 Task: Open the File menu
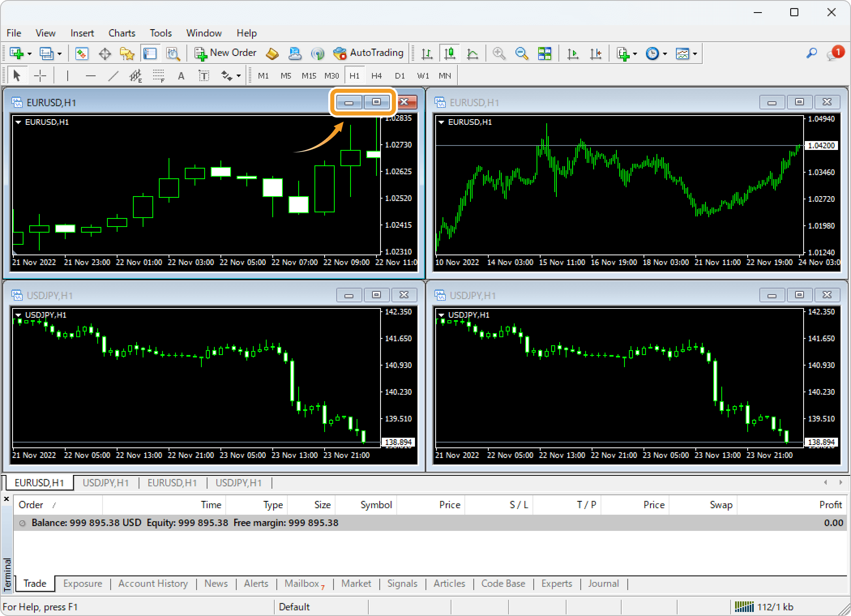pyautogui.click(x=14, y=33)
